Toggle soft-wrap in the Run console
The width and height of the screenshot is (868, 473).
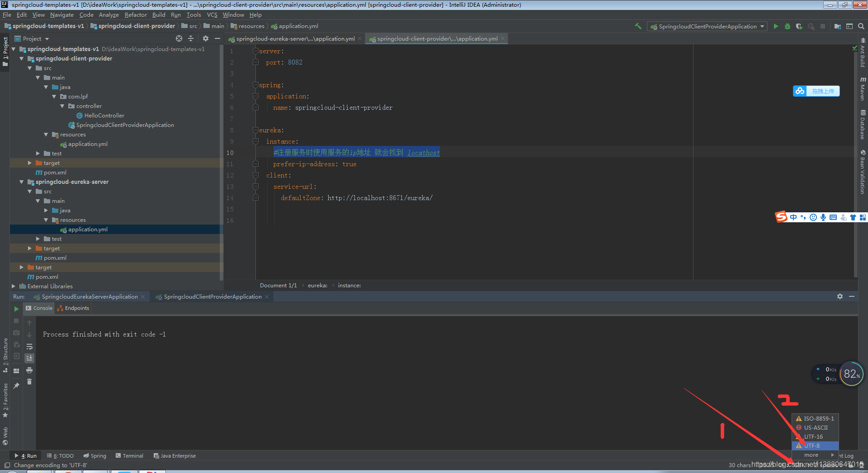coord(29,347)
